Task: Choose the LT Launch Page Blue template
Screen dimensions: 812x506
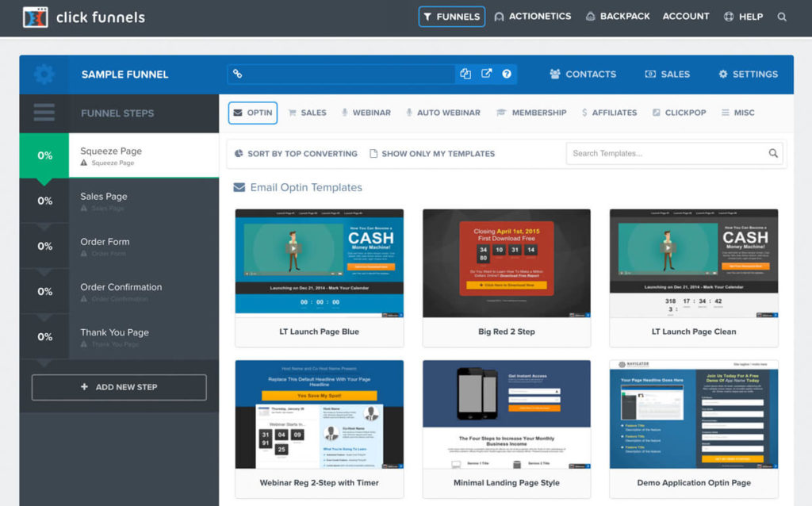Action: (319, 278)
